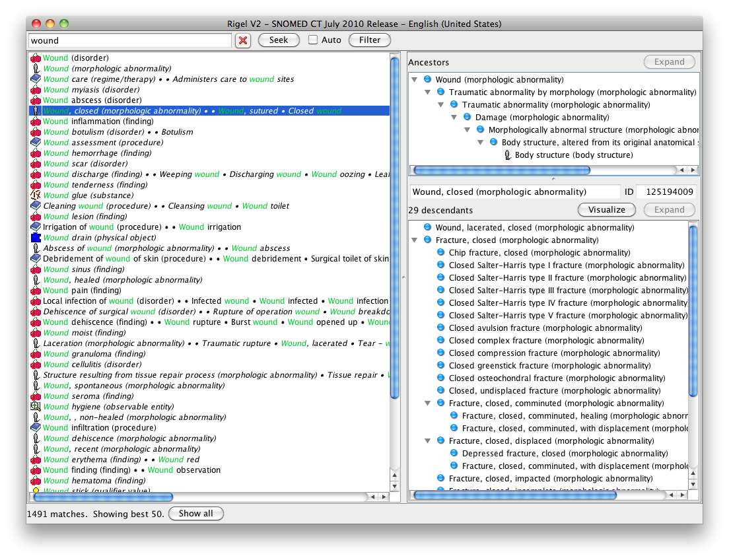Click icon beside Wound, healed (morphologic abnormality)
Screen dimensions: 729x560
coord(36,280)
